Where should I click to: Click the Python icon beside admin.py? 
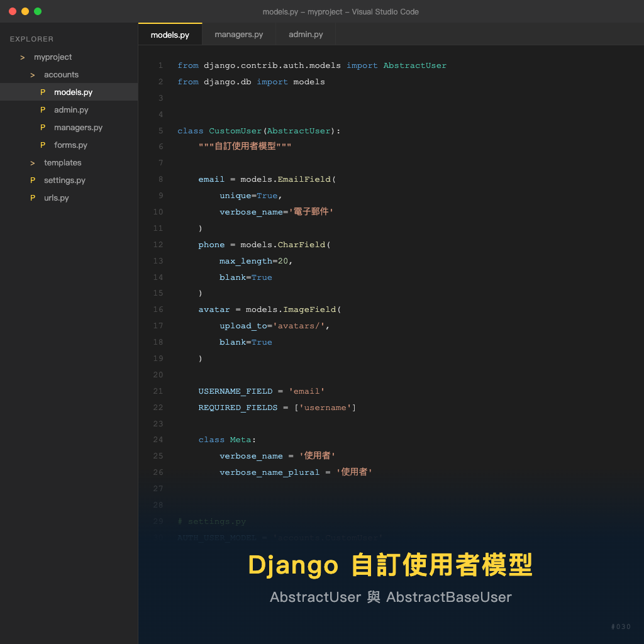[x=43, y=109]
